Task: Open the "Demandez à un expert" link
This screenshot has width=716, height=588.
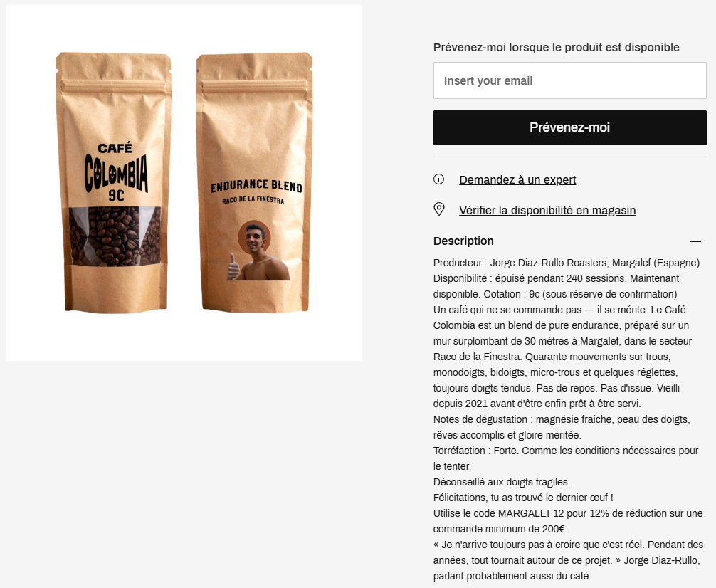Action: point(517,179)
